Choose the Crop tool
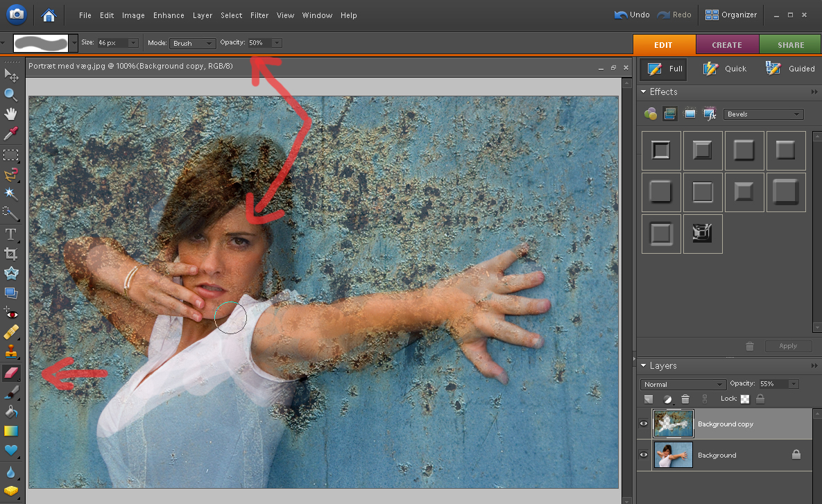This screenshot has height=504, width=822. (11, 254)
